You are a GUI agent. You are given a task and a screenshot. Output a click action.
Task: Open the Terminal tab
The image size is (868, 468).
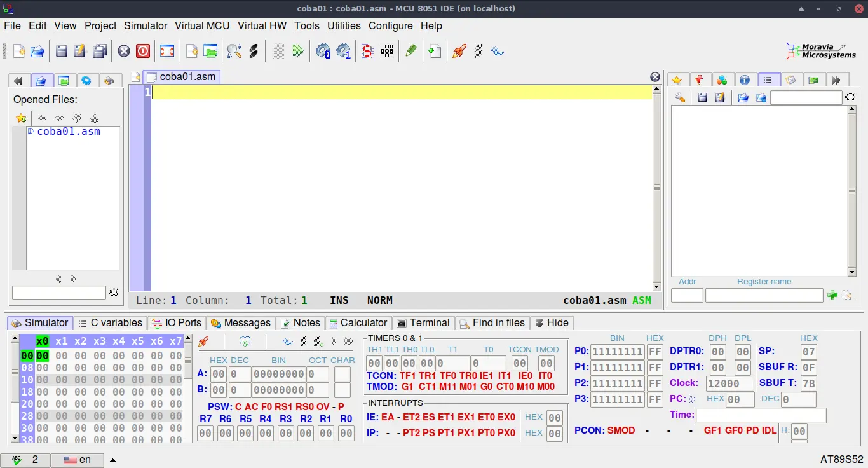pyautogui.click(x=423, y=323)
